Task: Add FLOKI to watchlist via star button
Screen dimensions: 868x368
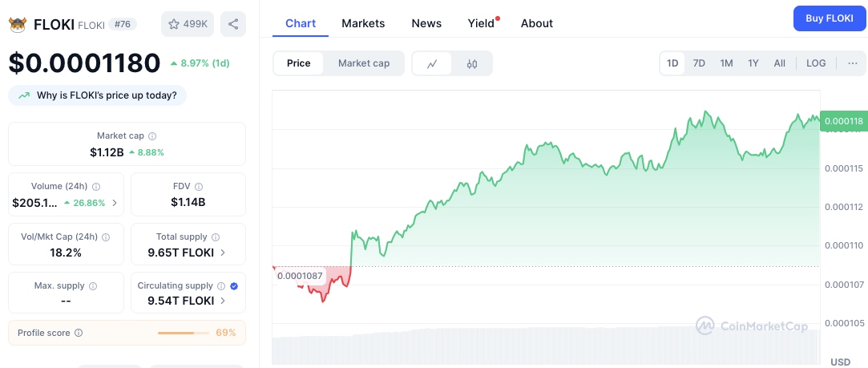Action: tap(187, 24)
